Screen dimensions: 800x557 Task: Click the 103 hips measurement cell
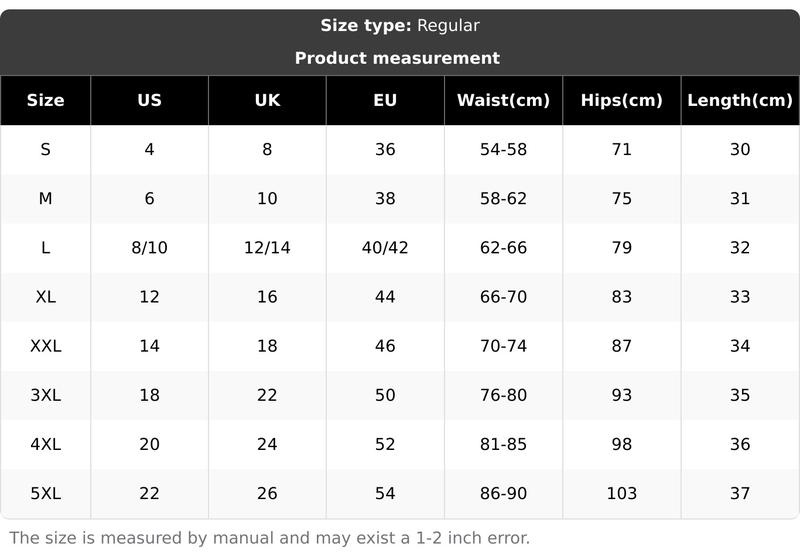[621, 494]
